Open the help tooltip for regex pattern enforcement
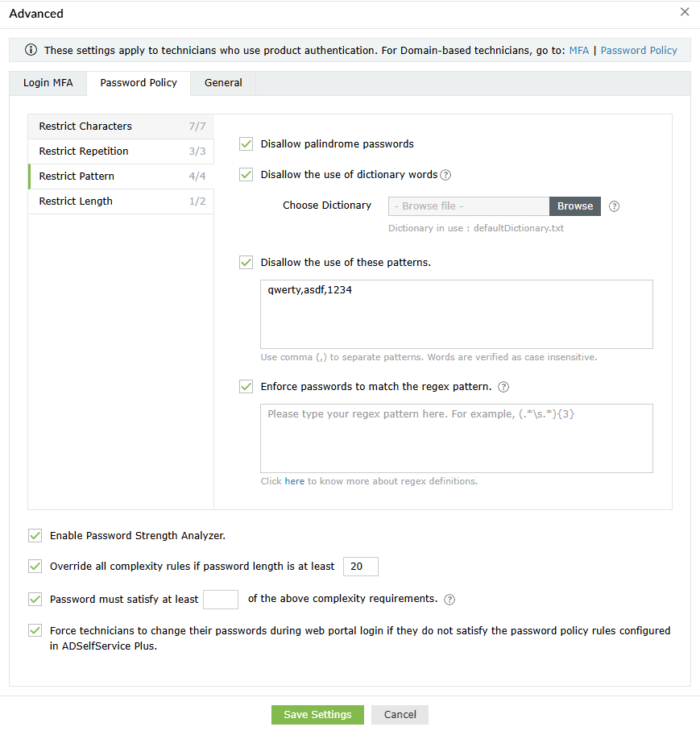The image size is (700, 731). point(503,387)
